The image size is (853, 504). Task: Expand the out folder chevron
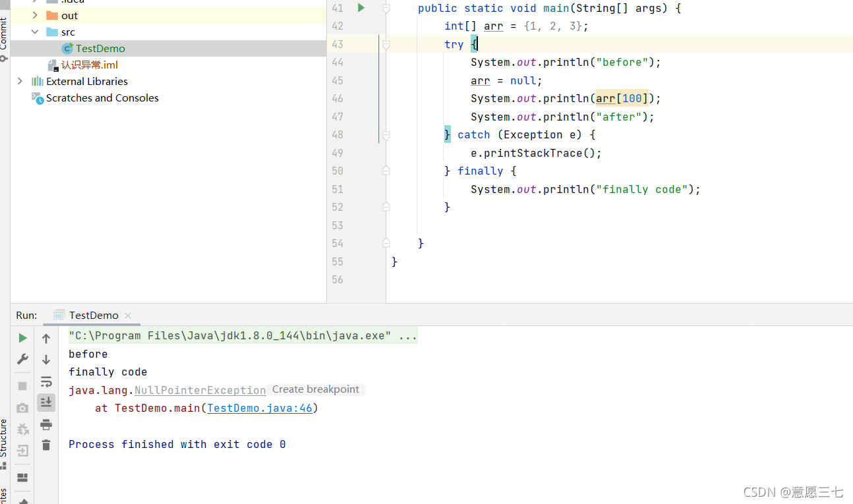pyautogui.click(x=35, y=15)
